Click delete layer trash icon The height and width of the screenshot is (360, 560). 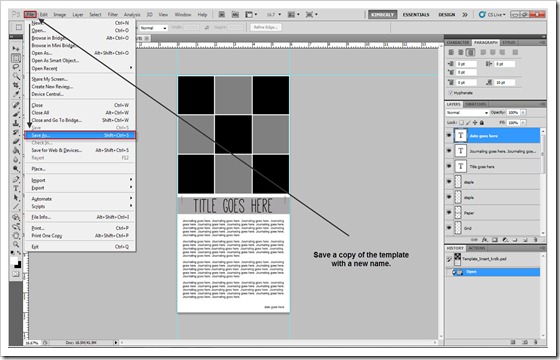535,240
